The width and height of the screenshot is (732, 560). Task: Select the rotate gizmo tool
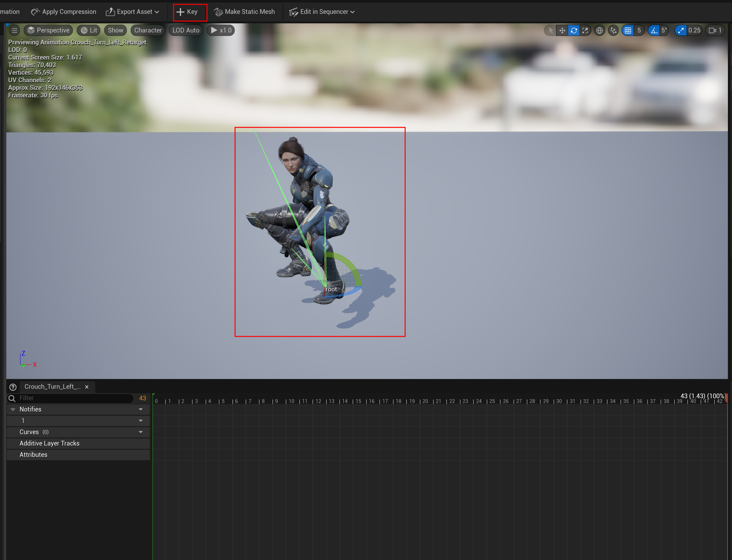pyautogui.click(x=574, y=30)
